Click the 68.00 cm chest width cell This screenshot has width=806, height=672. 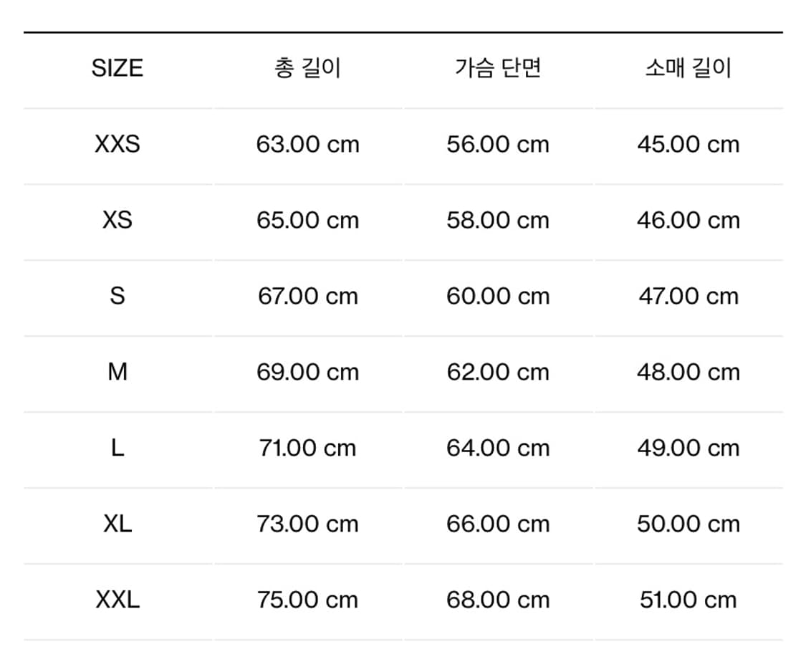[498, 600]
